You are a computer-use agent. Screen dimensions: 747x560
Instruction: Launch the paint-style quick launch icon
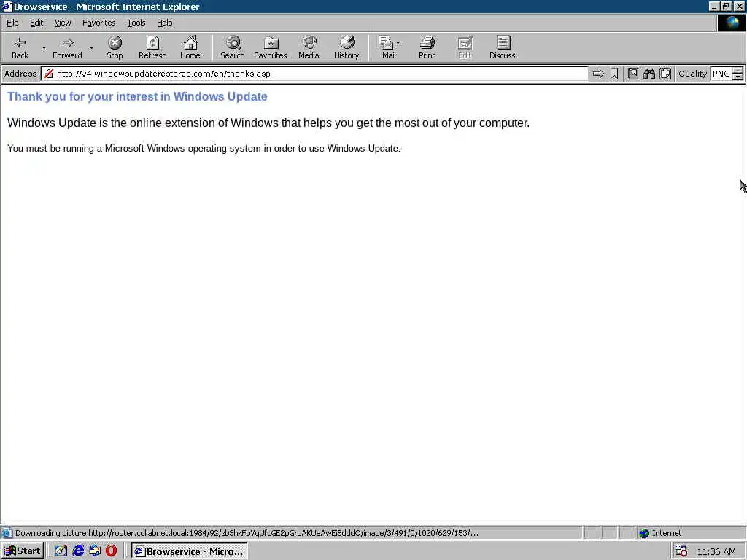(61, 551)
